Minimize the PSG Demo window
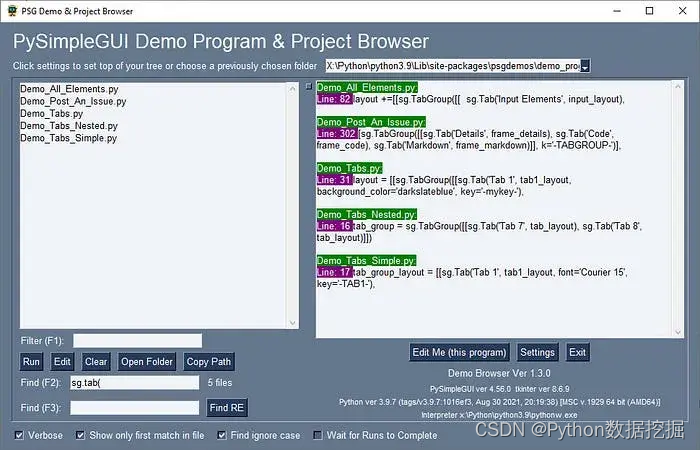700x450 pixels. 617,11
